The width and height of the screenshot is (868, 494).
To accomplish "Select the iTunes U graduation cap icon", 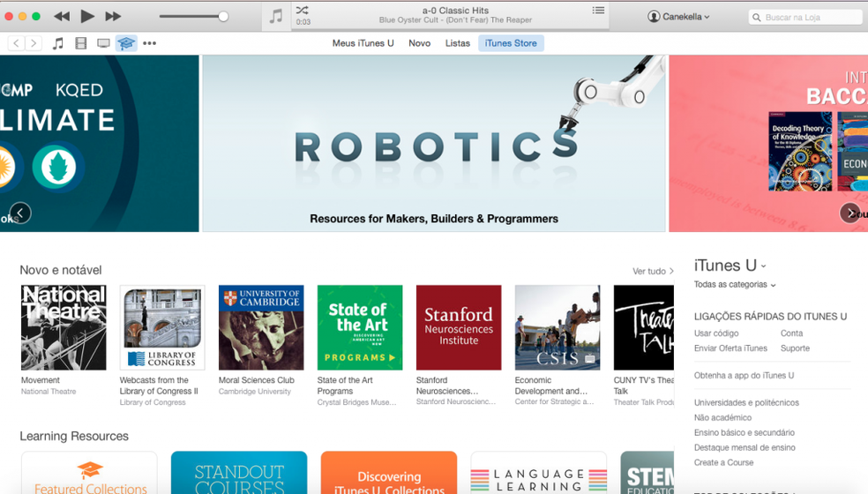I will [126, 43].
